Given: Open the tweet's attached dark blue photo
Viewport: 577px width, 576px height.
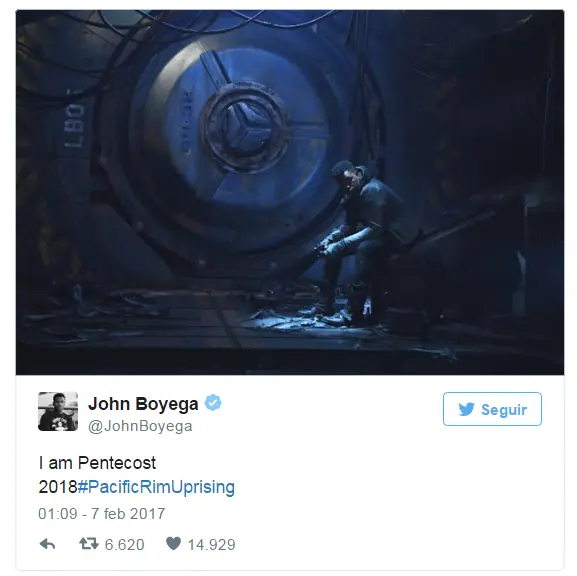Looking at the screenshot, I should coord(290,192).
